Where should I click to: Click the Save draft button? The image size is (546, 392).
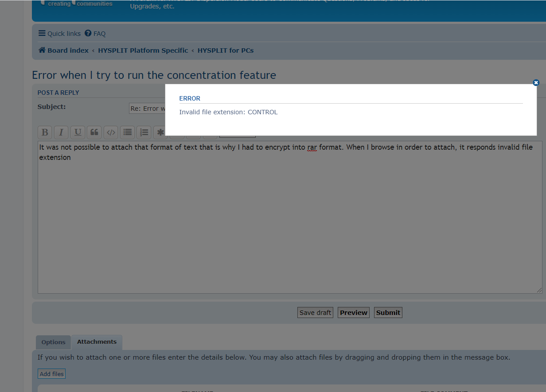pos(315,313)
